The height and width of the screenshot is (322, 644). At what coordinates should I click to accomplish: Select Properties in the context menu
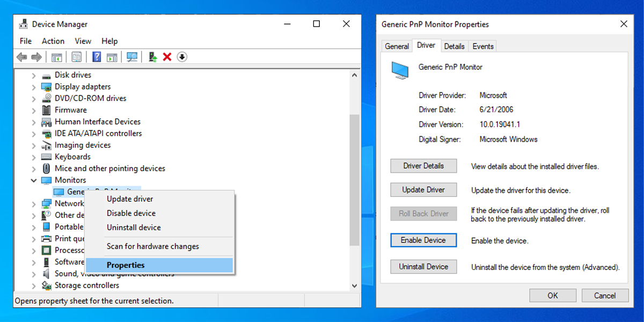(160, 265)
